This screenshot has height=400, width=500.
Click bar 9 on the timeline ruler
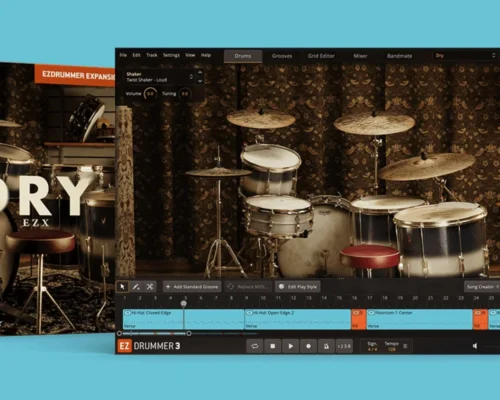tap(247, 298)
